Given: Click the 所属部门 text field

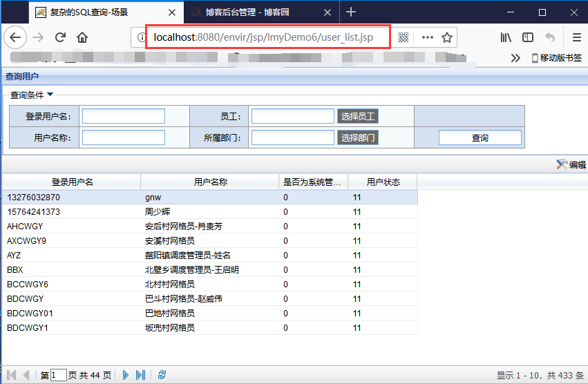Looking at the screenshot, I should point(292,137).
